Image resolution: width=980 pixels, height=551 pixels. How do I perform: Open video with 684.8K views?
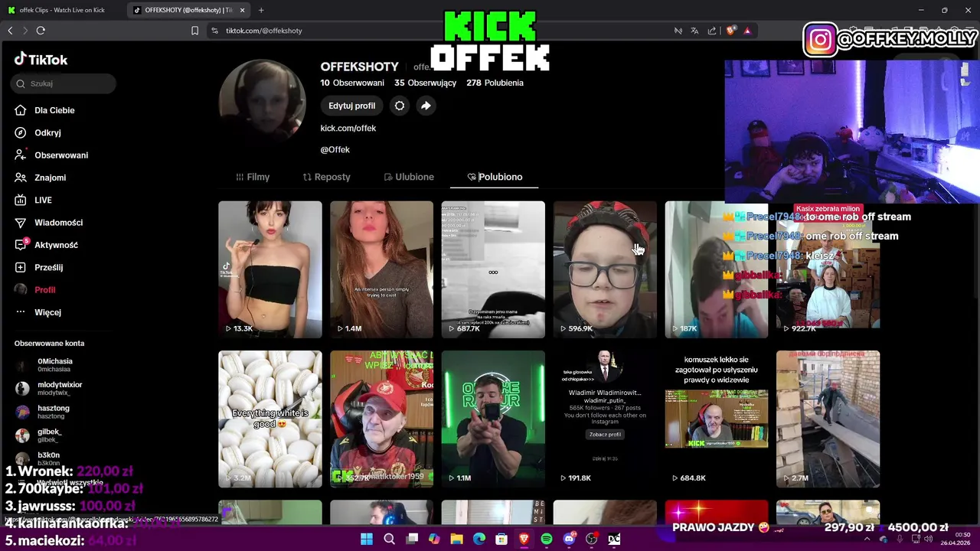click(x=717, y=419)
